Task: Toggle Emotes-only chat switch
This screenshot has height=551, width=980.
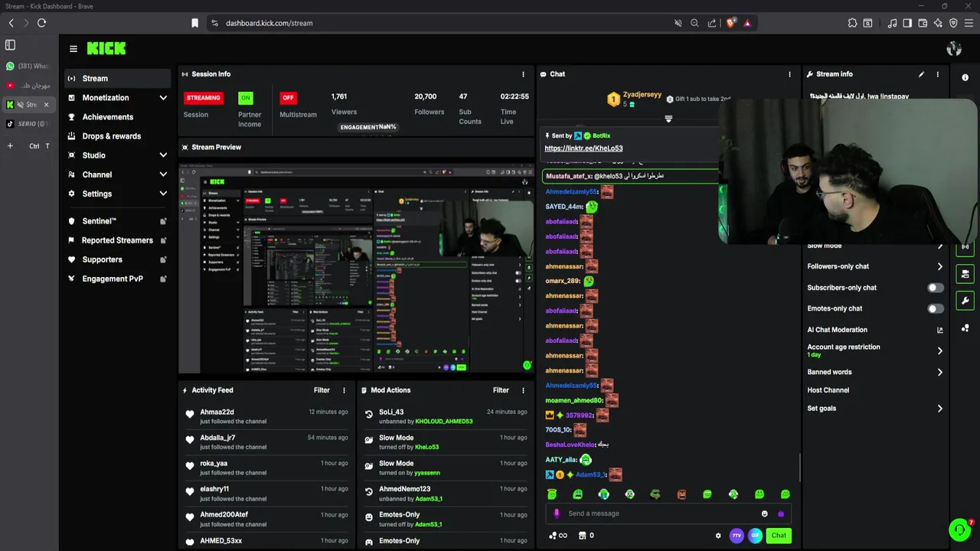Action: click(936, 308)
